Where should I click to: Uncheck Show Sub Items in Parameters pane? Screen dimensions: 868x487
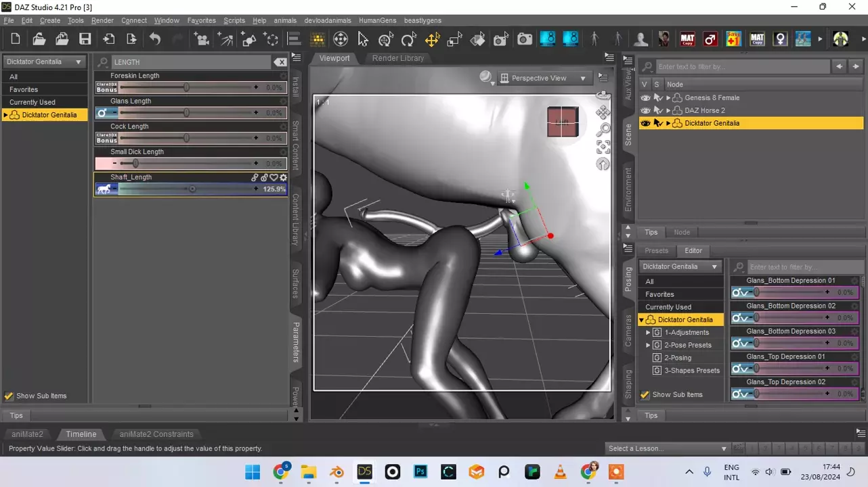click(x=9, y=396)
